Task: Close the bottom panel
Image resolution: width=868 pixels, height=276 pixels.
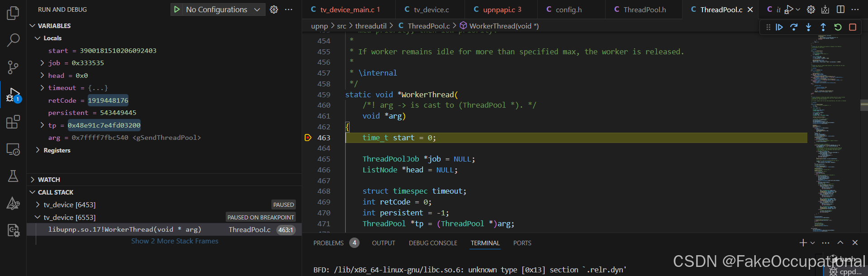Action: click(855, 243)
